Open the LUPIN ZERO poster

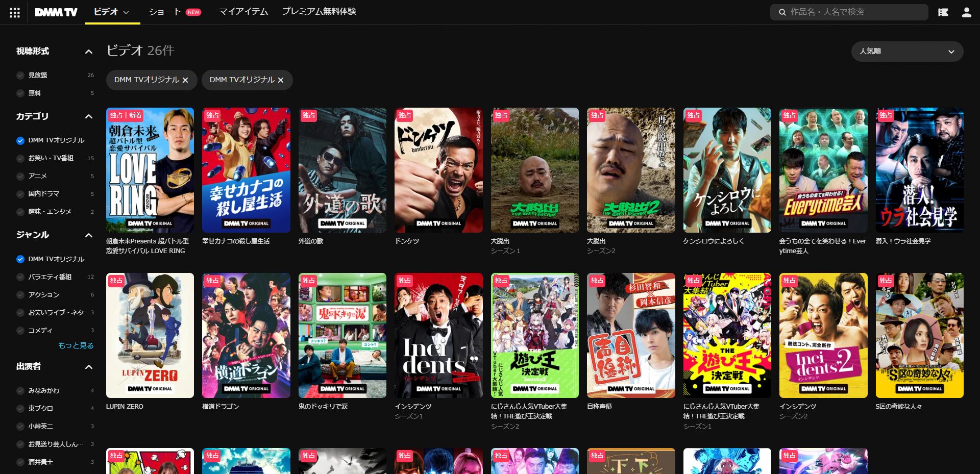coord(150,336)
